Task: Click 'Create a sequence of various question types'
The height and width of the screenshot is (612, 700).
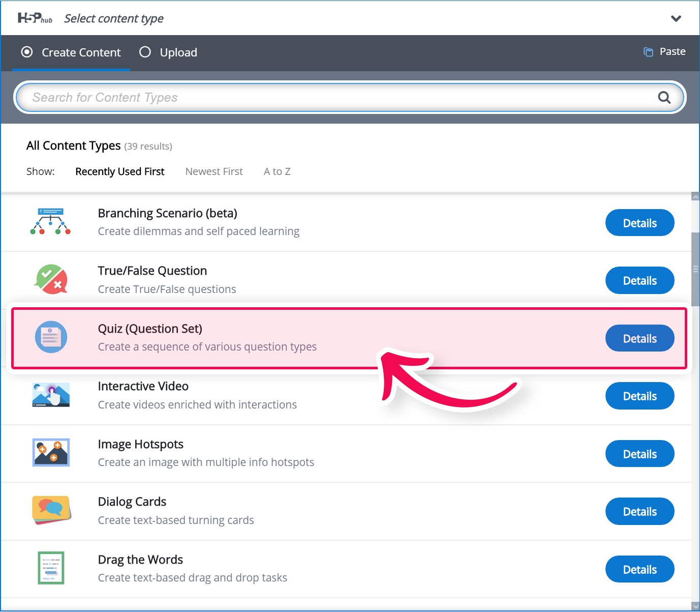Action: (207, 347)
